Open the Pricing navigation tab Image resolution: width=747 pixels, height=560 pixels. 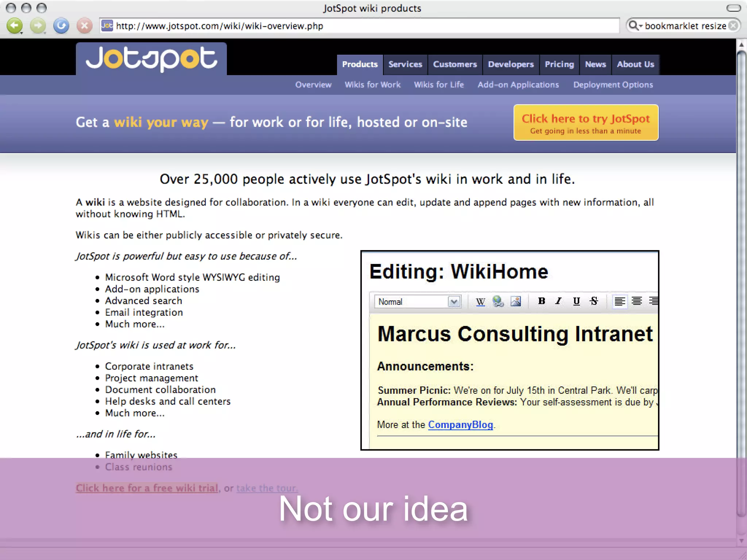559,65
